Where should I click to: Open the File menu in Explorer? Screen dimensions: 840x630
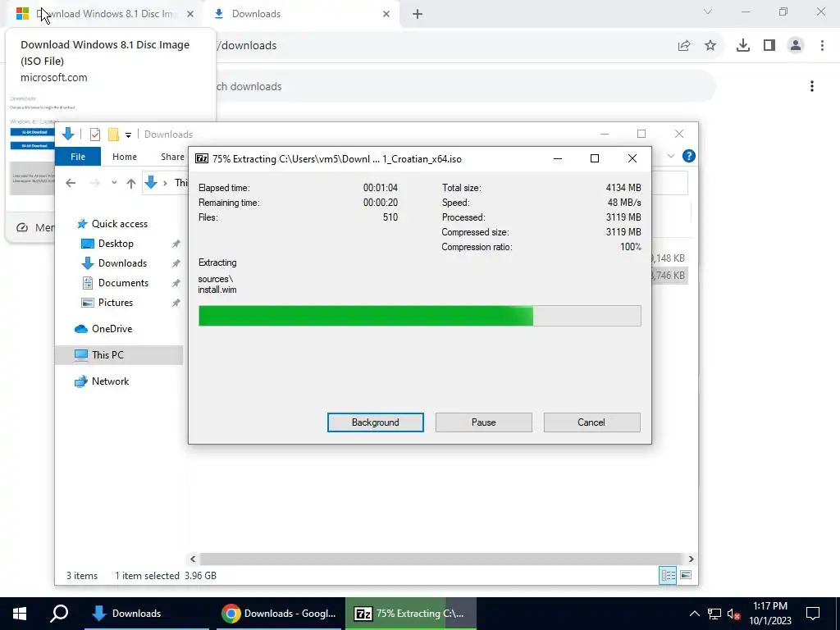78,157
